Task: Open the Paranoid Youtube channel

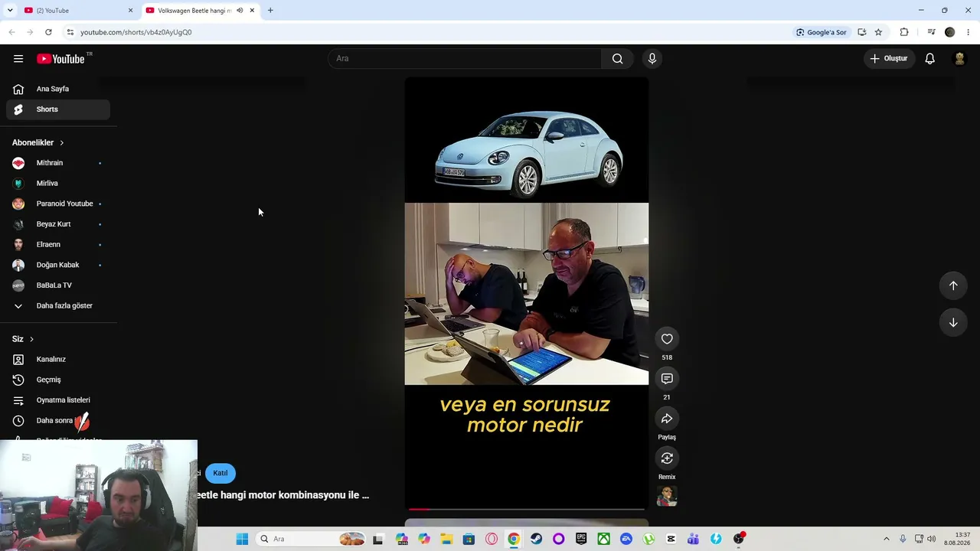Action: pos(58,204)
